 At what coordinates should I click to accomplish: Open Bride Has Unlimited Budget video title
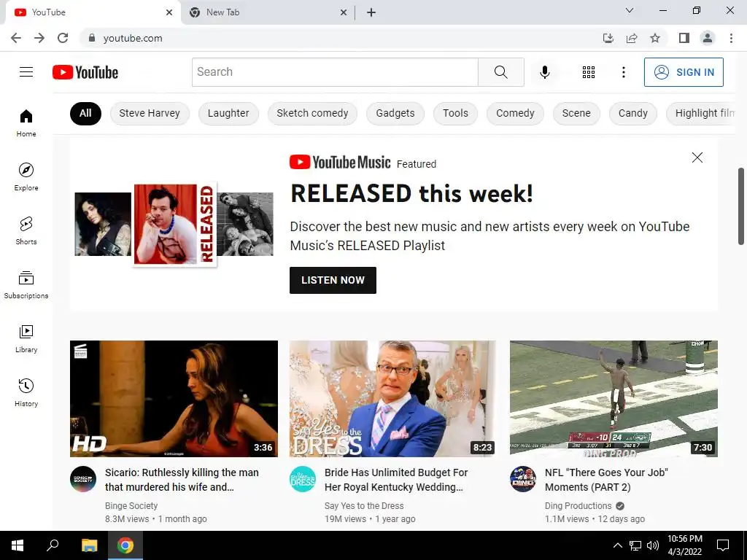(x=396, y=480)
